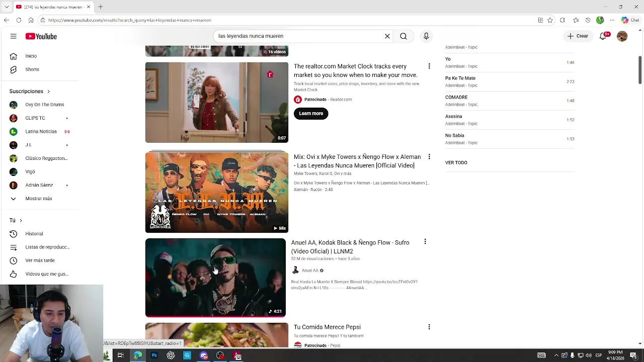Open the Realtor.com ad video thumbnail

coord(217,103)
